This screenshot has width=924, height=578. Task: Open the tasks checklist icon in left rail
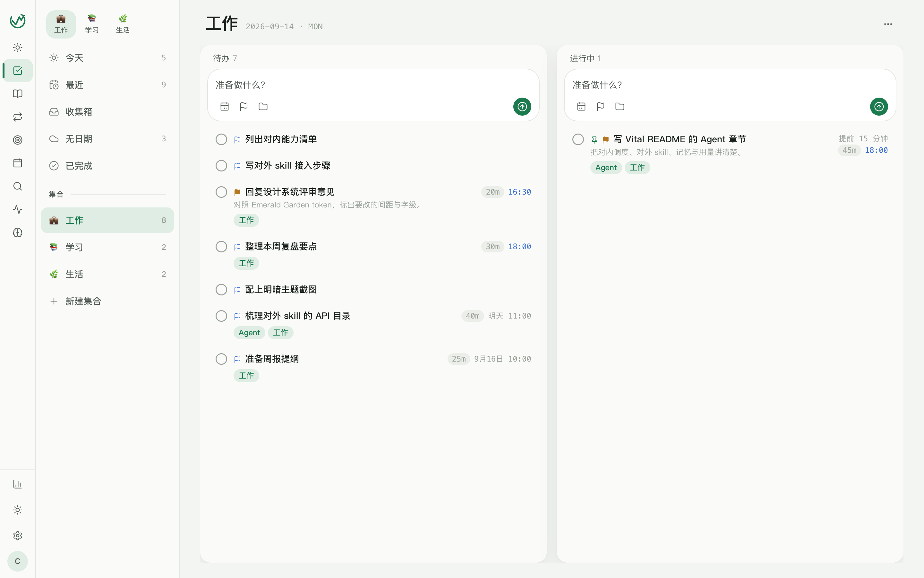[x=18, y=71]
